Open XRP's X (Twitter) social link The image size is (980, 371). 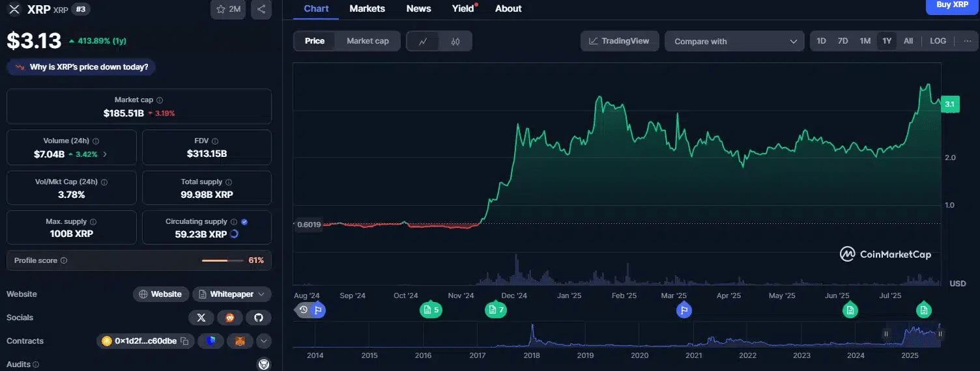pos(201,318)
